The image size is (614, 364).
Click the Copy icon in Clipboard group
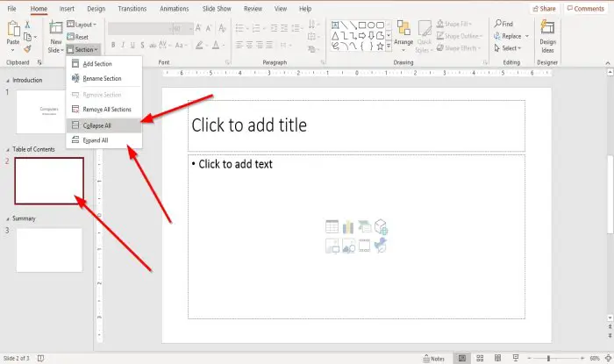tap(28, 37)
